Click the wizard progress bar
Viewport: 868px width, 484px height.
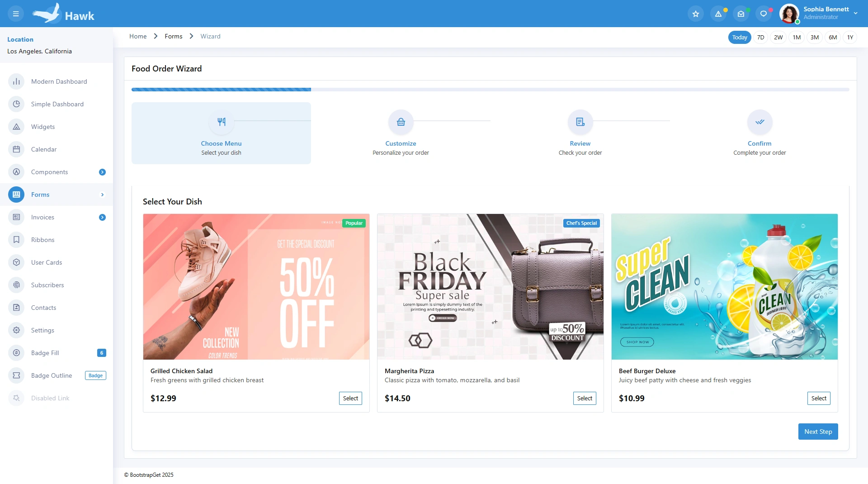(x=490, y=90)
